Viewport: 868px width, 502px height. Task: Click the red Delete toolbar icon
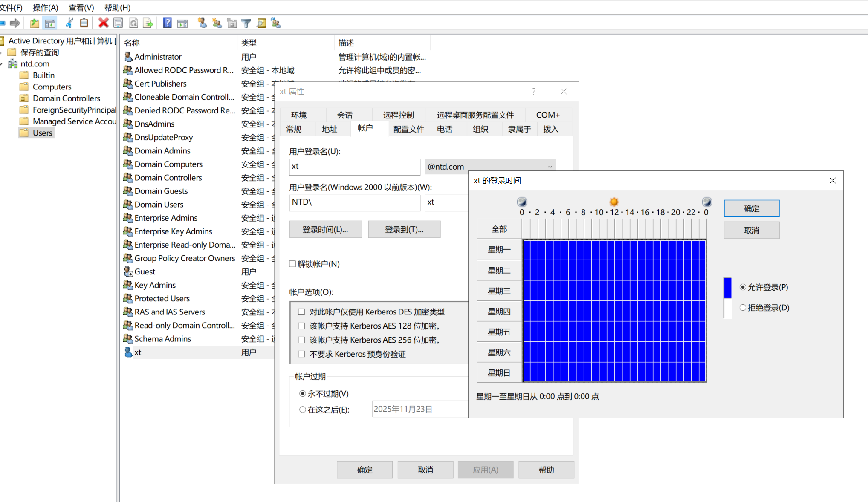(x=103, y=23)
